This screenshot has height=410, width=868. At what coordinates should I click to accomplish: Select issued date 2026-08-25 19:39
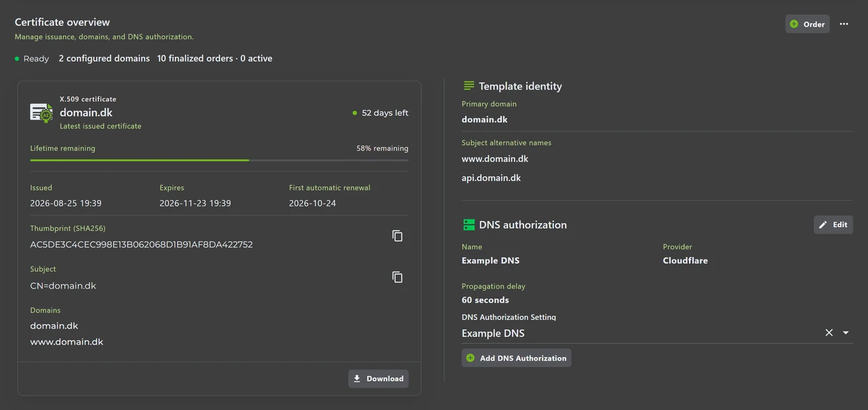click(x=66, y=203)
